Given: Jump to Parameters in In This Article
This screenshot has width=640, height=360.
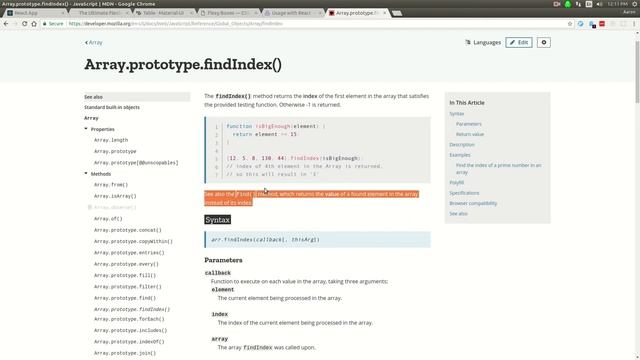Looking at the screenshot, I should 469,124.
